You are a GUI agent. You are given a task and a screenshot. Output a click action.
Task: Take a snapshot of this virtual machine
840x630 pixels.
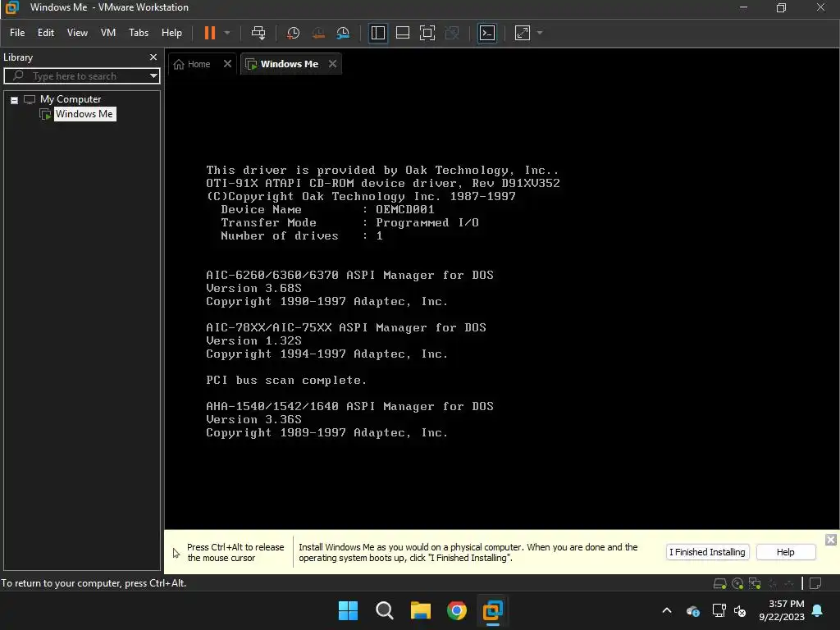293,33
